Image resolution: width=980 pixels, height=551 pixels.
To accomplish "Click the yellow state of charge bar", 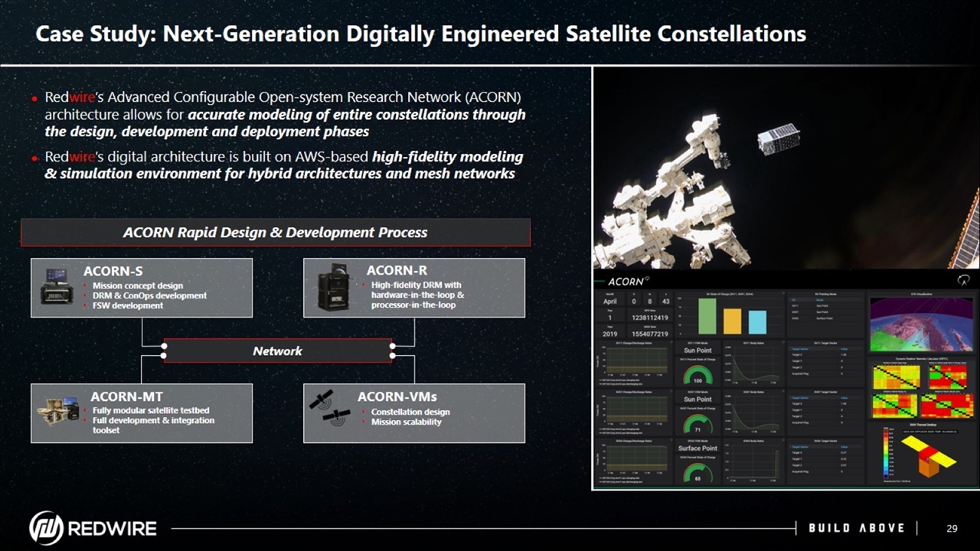I will (733, 321).
